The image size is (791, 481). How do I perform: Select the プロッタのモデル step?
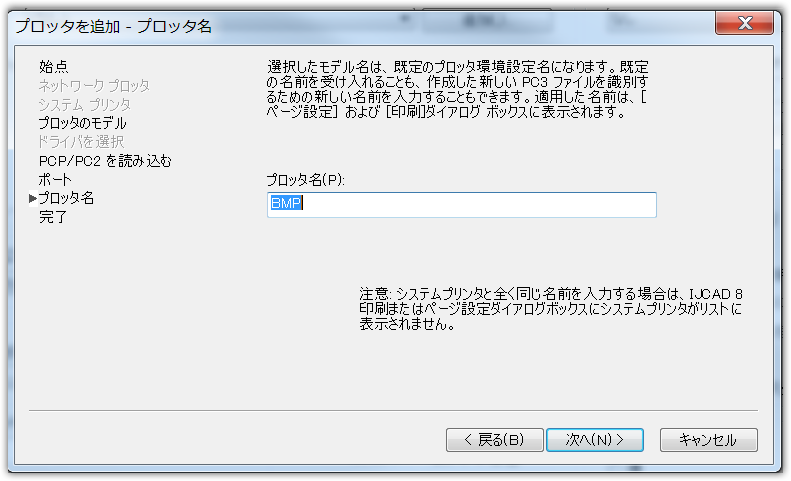[82, 123]
